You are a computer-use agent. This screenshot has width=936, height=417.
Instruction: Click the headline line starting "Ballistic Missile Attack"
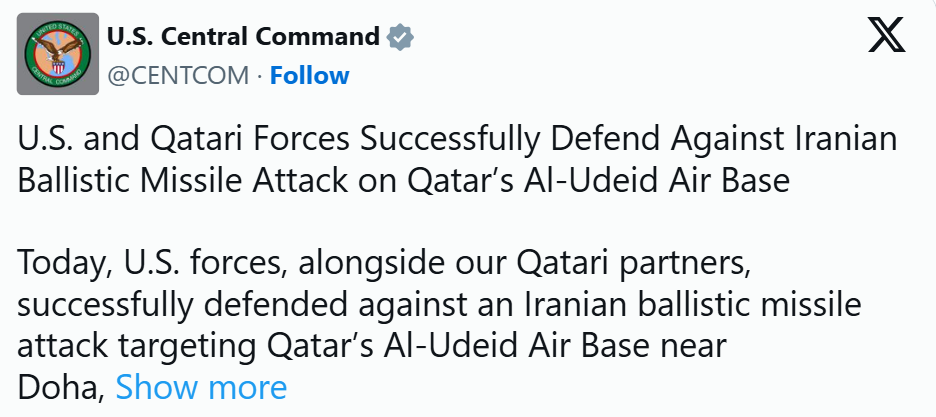pos(404,181)
